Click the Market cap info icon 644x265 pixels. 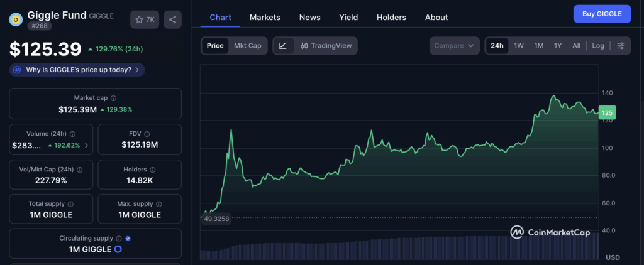tap(113, 99)
